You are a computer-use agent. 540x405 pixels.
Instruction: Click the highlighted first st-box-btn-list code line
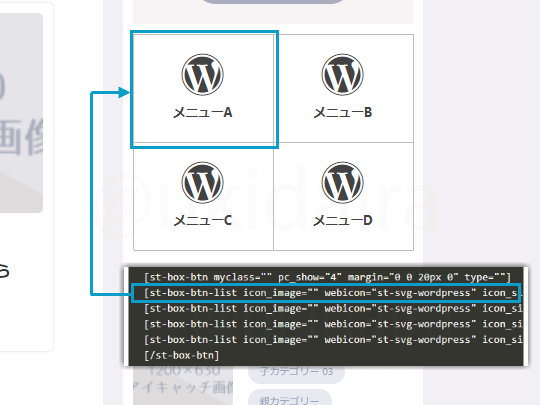click(x=325, y=293)
